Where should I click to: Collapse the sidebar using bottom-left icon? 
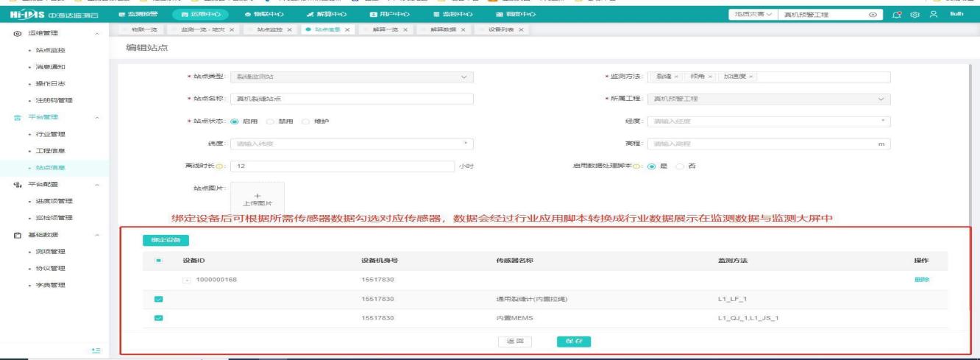[95, 347]
